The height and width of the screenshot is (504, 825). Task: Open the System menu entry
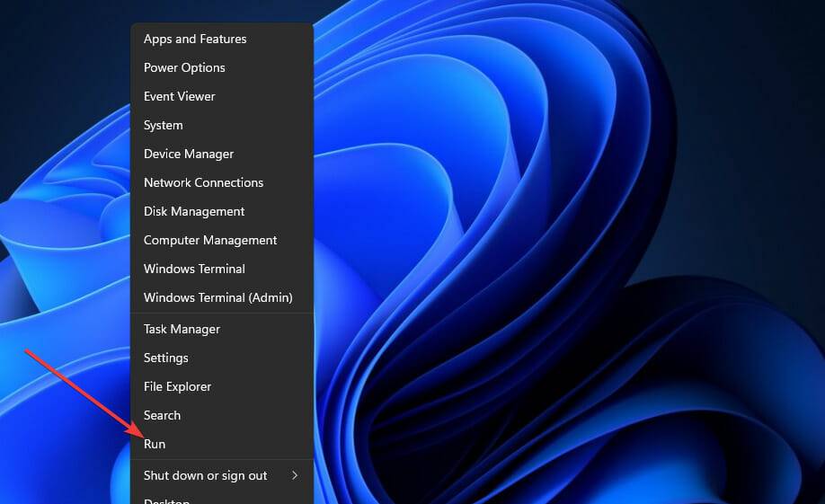(164, 125)
